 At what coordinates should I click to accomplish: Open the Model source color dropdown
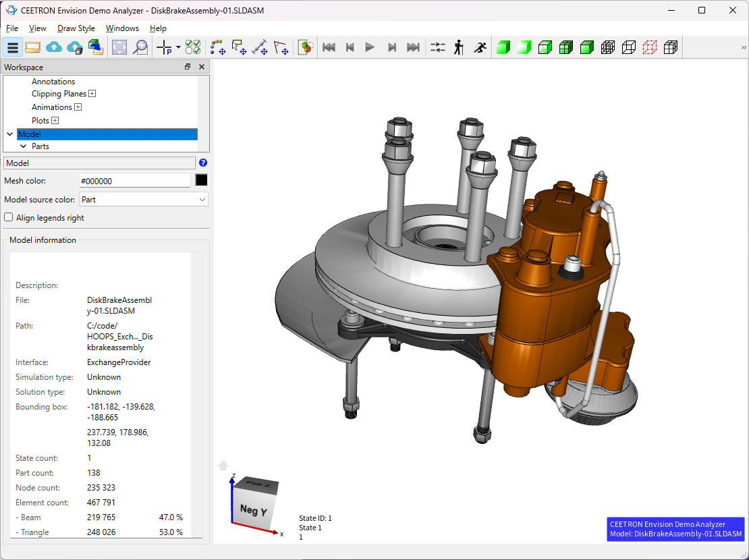(143, 200)
